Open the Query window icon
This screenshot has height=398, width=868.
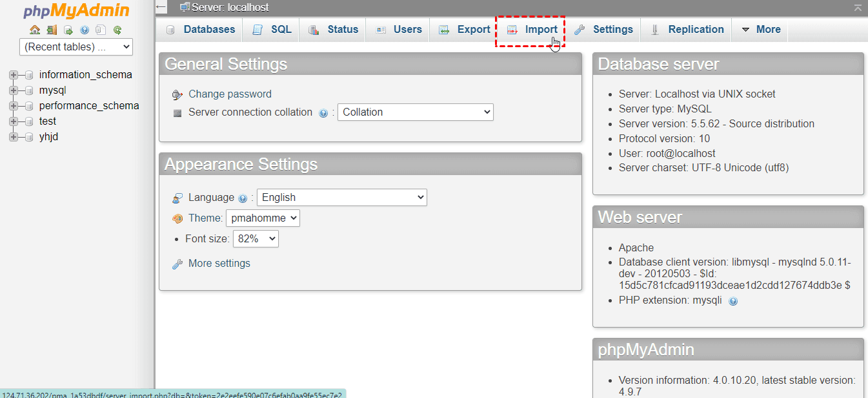click(x=68, y=30)
